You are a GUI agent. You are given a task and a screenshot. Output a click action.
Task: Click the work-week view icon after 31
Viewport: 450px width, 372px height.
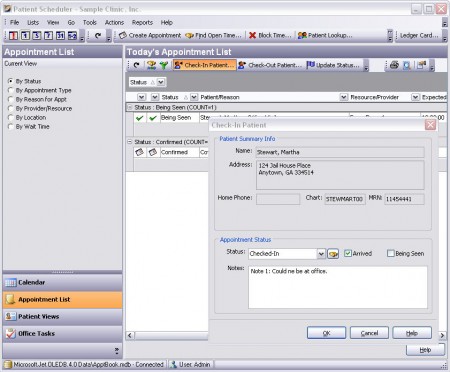coord(72,35)
